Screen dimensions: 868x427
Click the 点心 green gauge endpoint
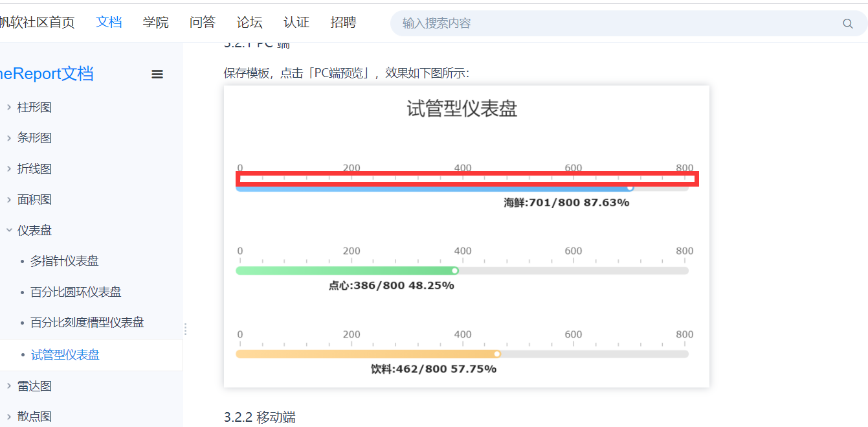(455, 271)
